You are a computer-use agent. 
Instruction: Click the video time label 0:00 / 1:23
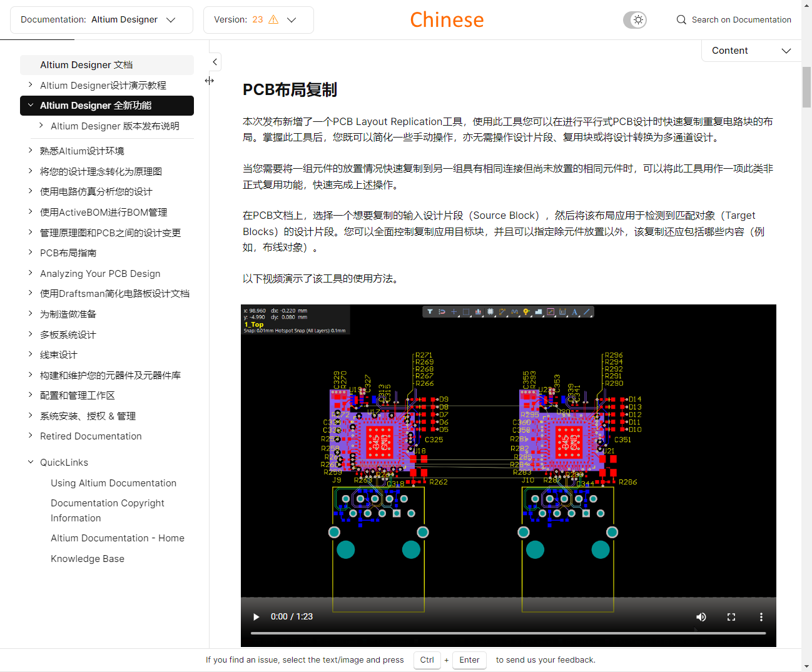292,617
